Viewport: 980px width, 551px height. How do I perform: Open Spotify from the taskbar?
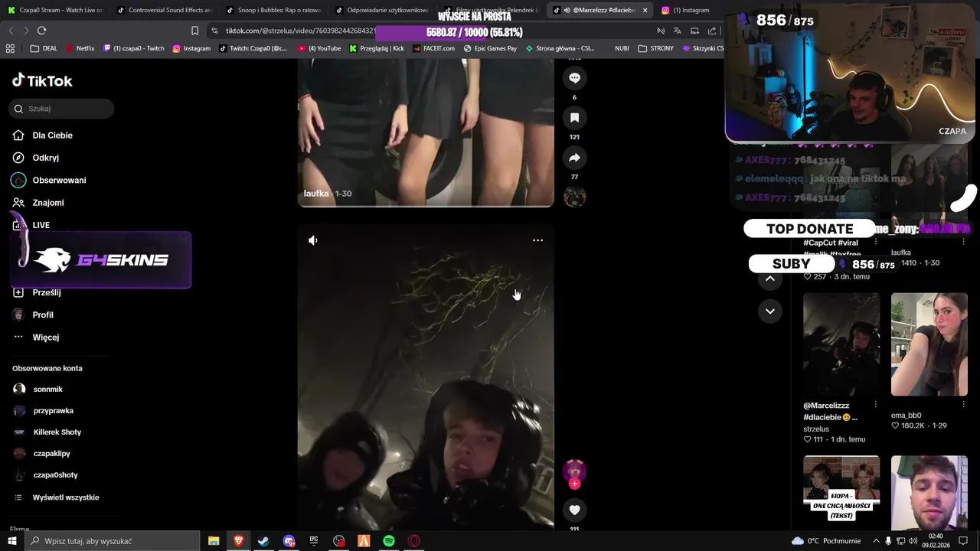tap(389, 541)
